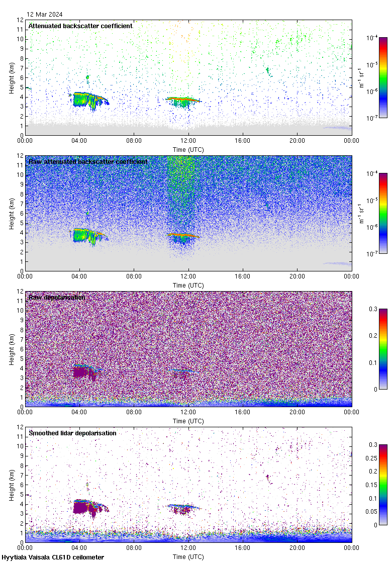392x563 pixels.
Task: Click 12:00 time tick under Raw attenuated backscatter plot
Action: [x=188, y=276]
